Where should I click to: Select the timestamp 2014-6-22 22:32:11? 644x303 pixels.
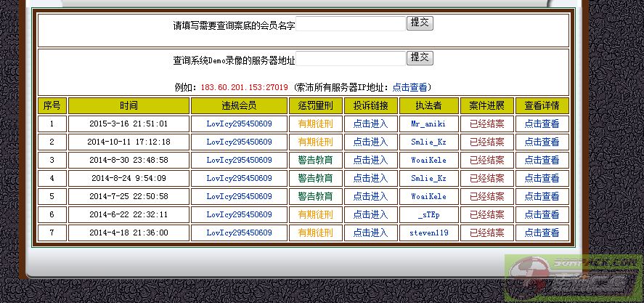[x=129, y=214]
